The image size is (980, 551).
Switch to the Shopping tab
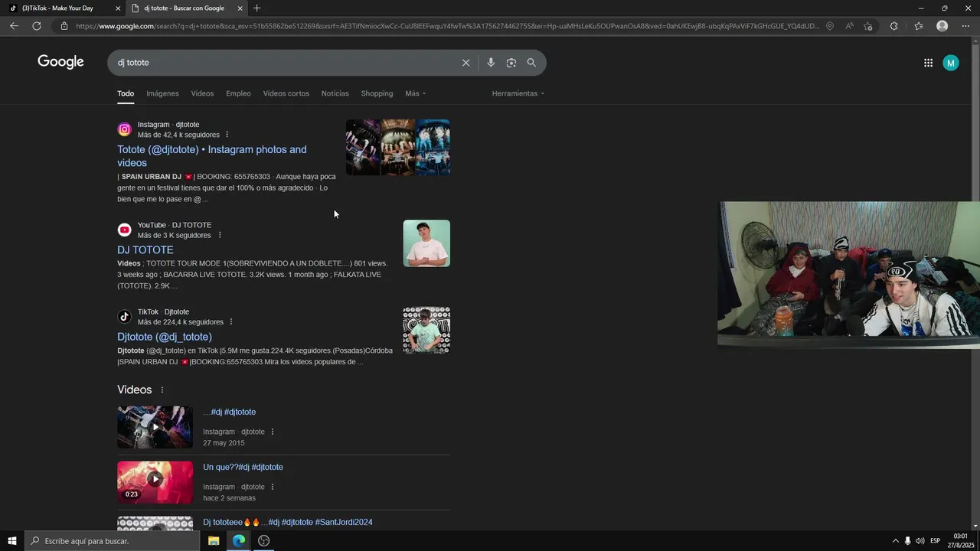(x=377, y=93)
